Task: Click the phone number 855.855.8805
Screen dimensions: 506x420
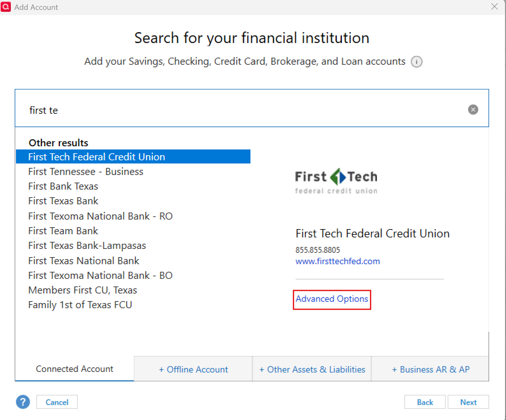Action: pyautogui.click(x=318, y=250)
